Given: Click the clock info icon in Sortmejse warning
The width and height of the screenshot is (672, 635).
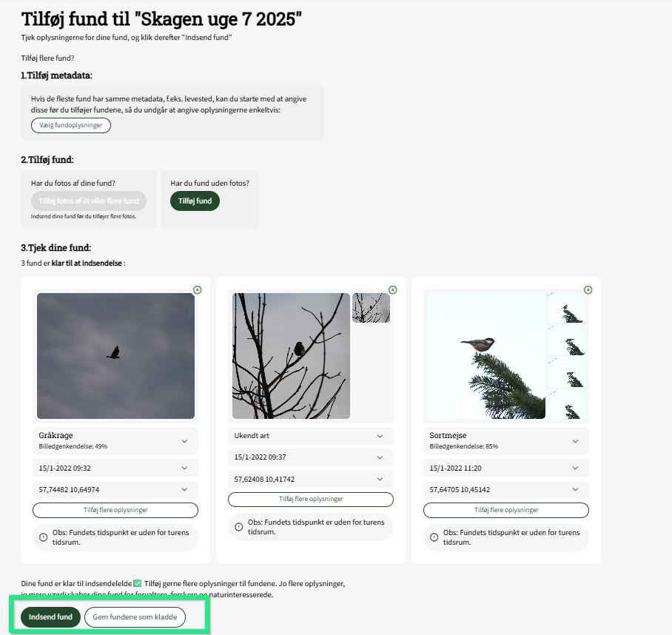Looking at the screenshot, I should 434,537.
